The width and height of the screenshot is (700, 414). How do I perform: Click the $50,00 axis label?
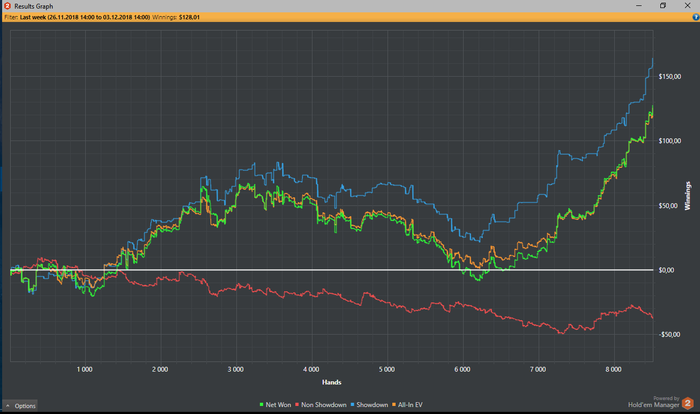668,206
